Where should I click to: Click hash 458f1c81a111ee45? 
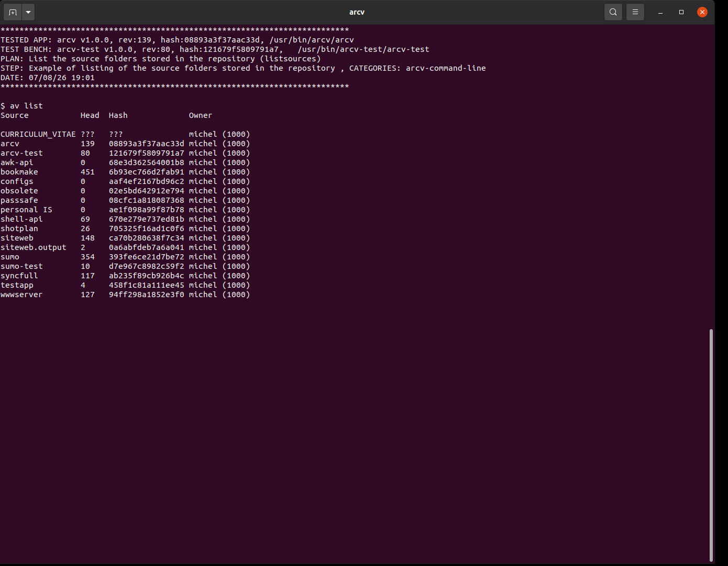147,285
